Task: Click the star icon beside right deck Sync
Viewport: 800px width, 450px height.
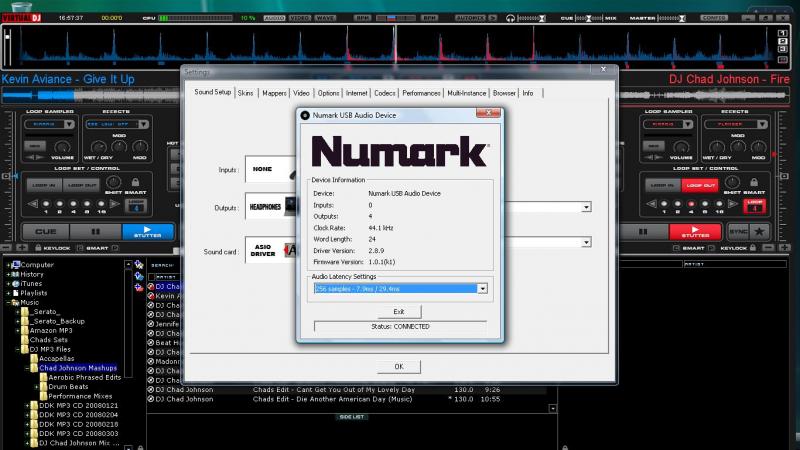Action: tap(759, 232)
